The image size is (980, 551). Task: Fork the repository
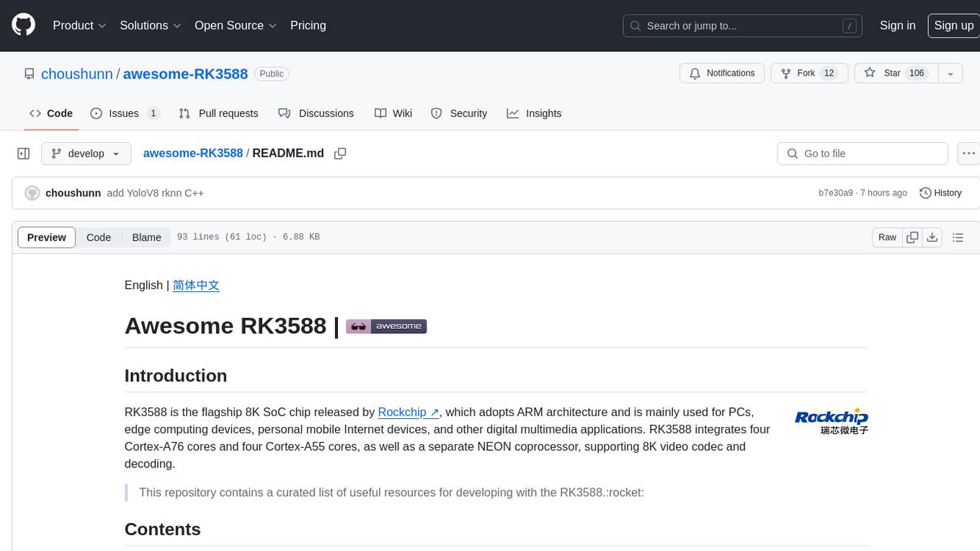(809, 73)
